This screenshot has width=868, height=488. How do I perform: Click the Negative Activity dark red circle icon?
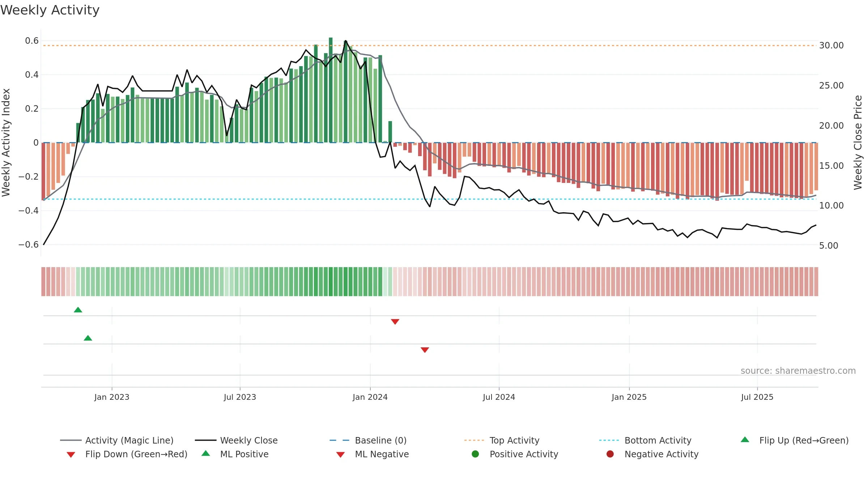coord(610,454)
